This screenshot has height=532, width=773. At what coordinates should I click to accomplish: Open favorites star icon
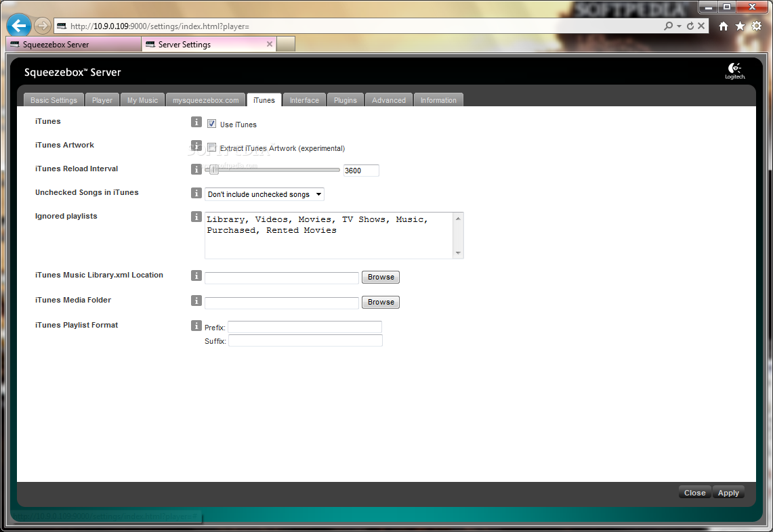(x=740, y=26)
